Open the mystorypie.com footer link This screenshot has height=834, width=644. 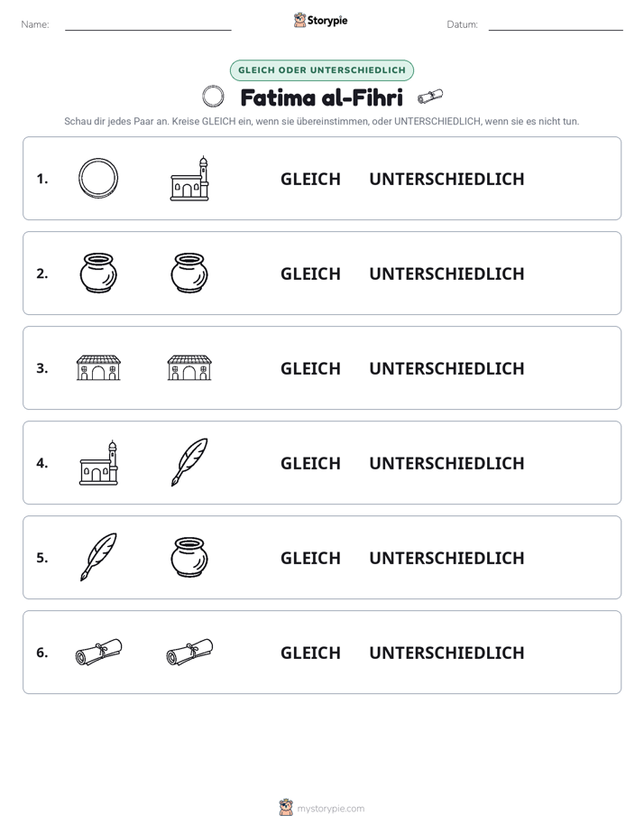[x=330, y=809]
